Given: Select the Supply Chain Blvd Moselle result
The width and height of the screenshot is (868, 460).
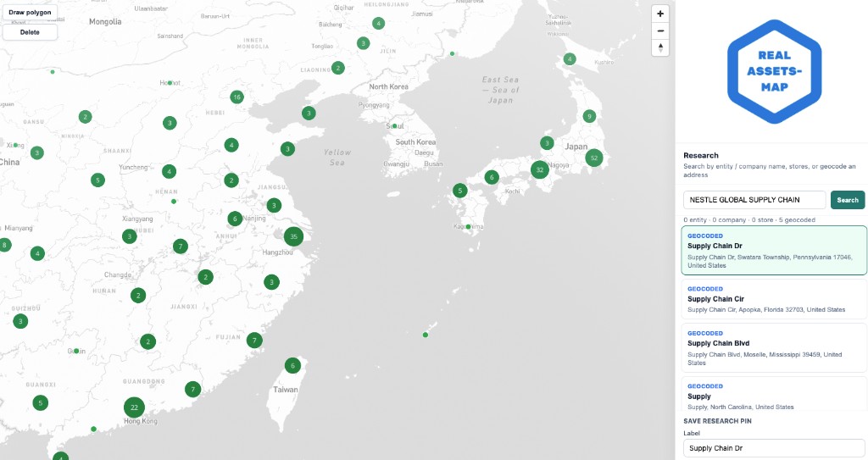Looking at the screenshot, I should pyautogui.click(x=774, y=347).
